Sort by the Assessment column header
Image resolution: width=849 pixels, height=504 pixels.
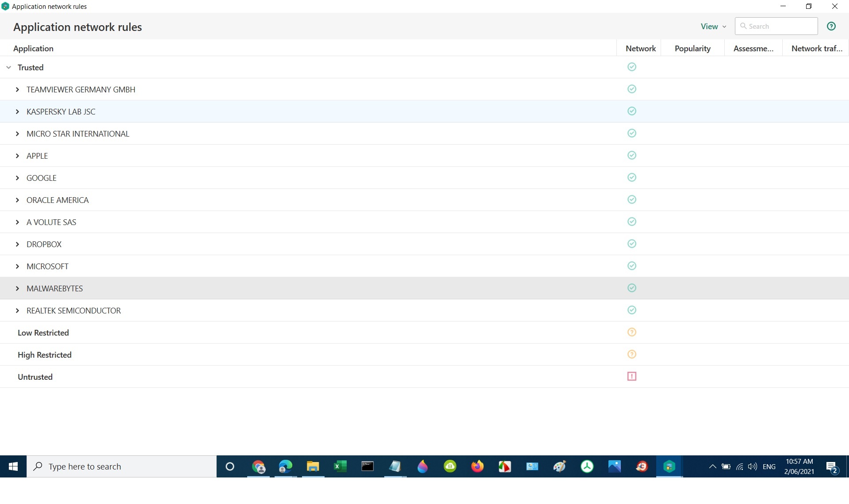click(753, 48)
